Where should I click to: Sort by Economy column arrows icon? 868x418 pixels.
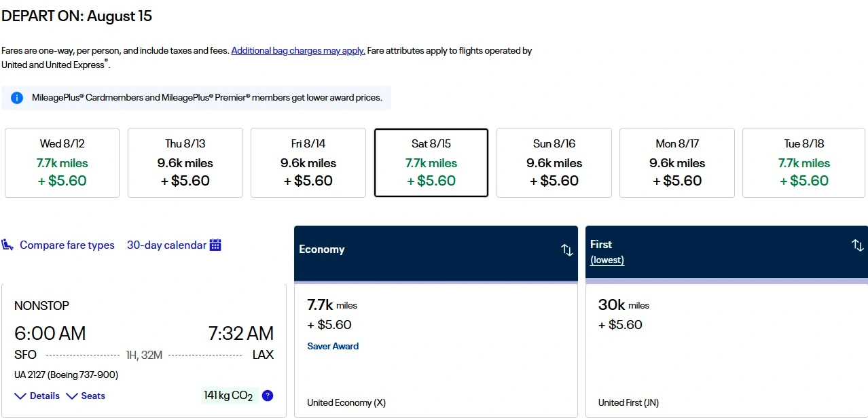(567, 249)
